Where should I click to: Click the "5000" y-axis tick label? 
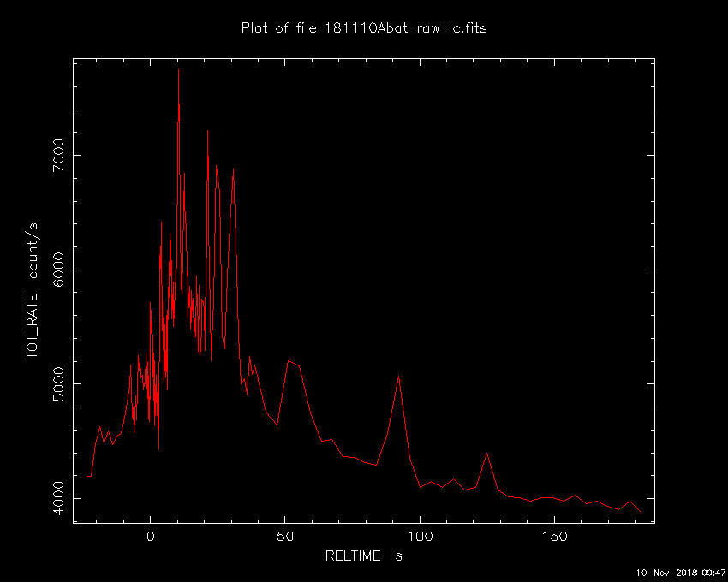coord(58,383)
